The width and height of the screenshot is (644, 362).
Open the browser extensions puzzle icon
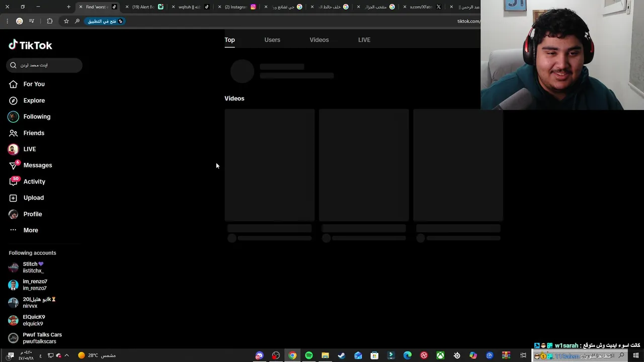(49, 21)
